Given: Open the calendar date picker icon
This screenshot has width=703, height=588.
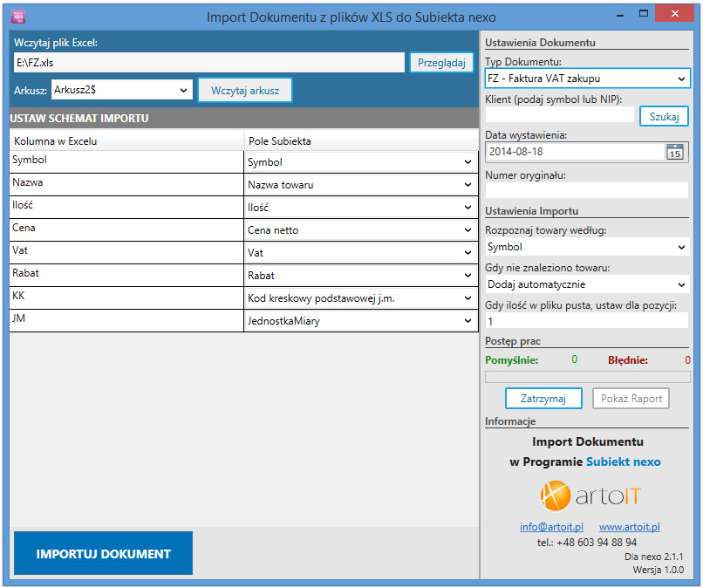Looking at the screenshot, I should (674, 152).
